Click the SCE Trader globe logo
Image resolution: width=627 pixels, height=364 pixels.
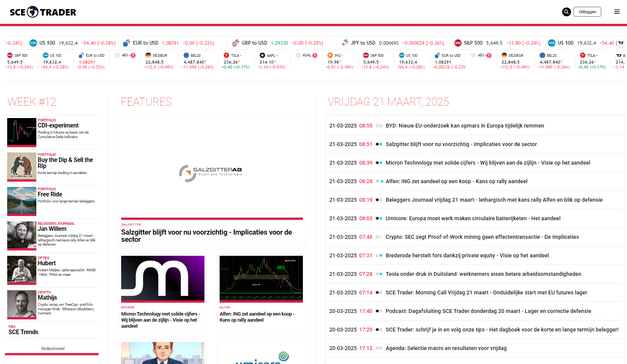coord(33,12)
